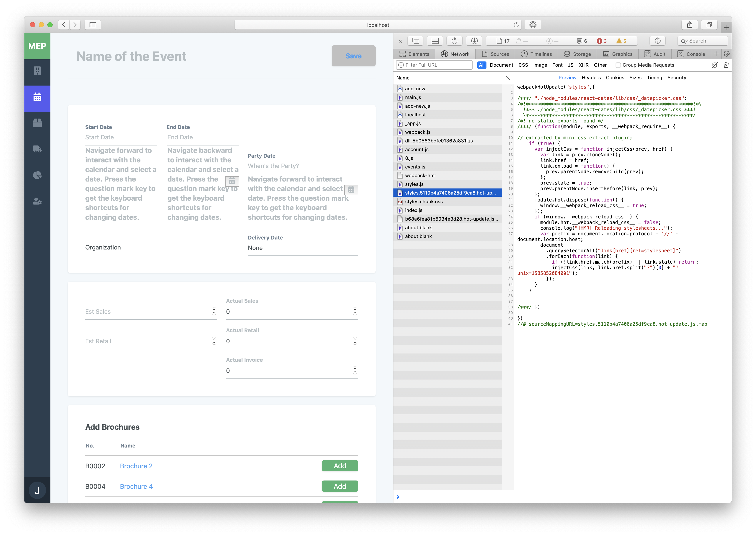
Task: Enable the Group Media Requests checkbox
Action: point(618,65)
